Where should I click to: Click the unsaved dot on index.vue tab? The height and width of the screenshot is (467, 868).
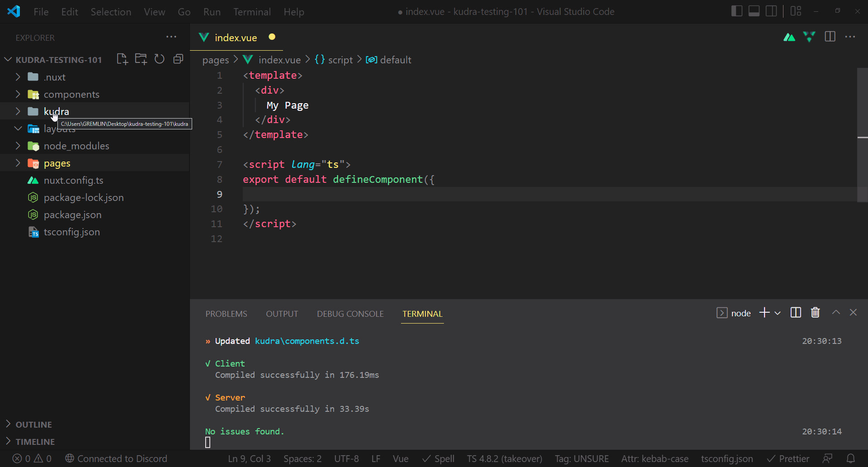(x=272, y=37)
